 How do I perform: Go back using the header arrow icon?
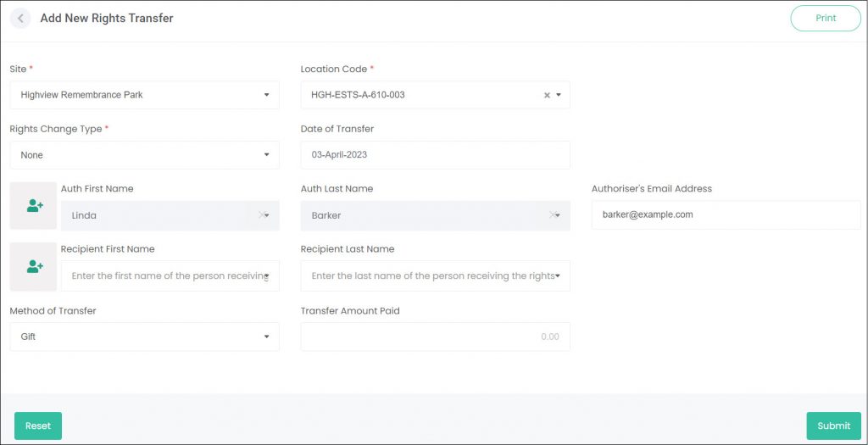(20, 19)
